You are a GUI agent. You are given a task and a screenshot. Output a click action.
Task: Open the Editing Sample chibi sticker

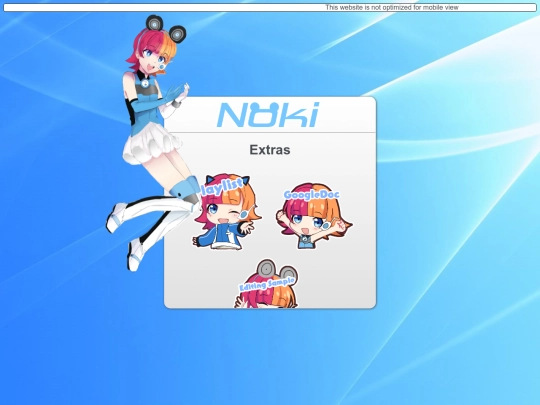pos(266,284)
